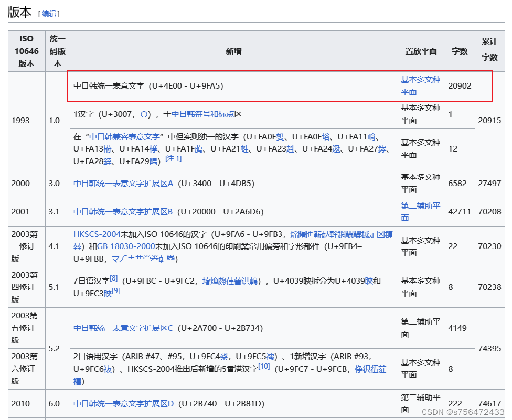Click the GB 18030-2000 link

click(x=126, y=246)
